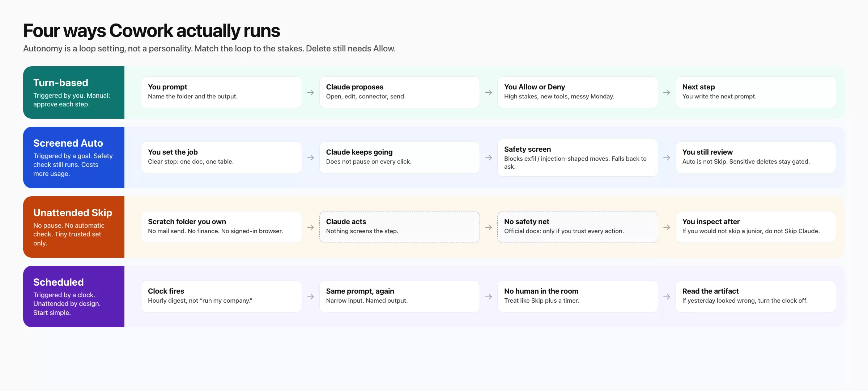
Task: Click the Scheduled mode label card
Action: point(74,297)
